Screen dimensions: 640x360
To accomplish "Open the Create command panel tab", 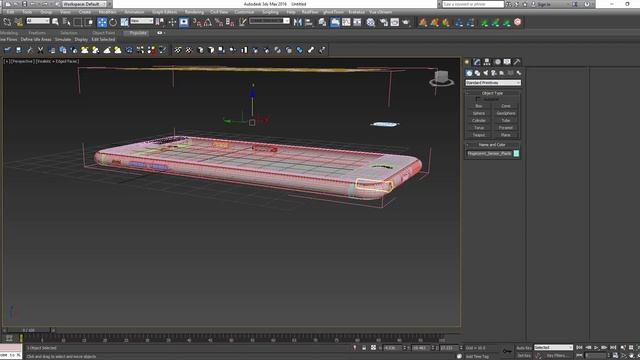I will pyautogui.click(x=467, y=62).
